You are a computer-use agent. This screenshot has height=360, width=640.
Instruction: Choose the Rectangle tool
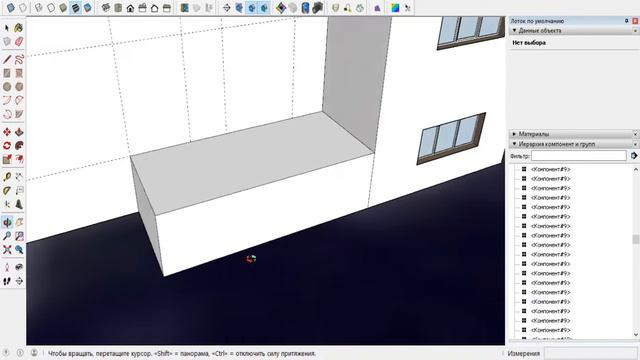7,73
